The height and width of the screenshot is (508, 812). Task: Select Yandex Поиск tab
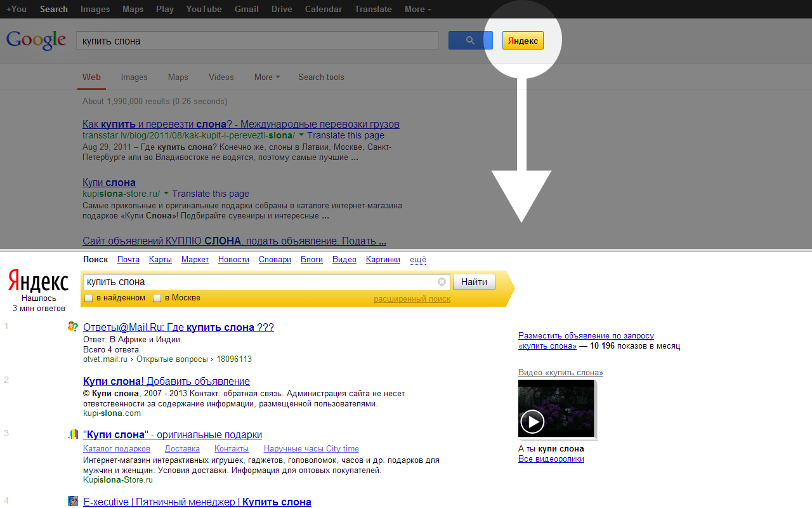[96, 260]
